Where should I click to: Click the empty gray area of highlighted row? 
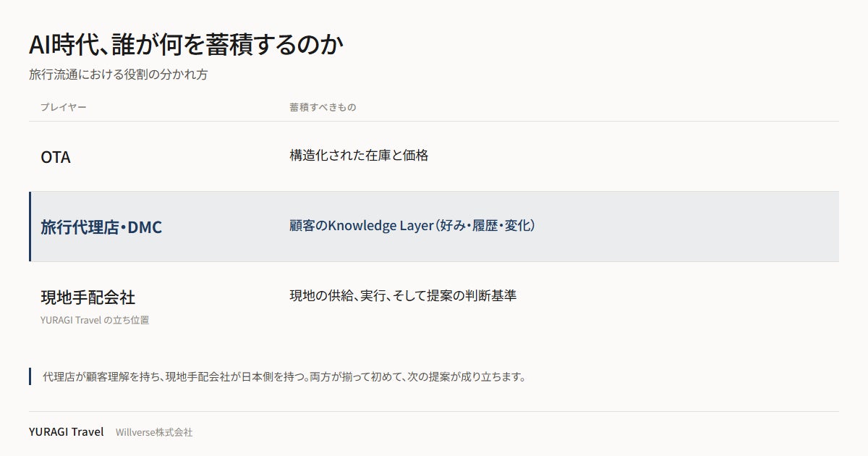(x=687, y=227)
